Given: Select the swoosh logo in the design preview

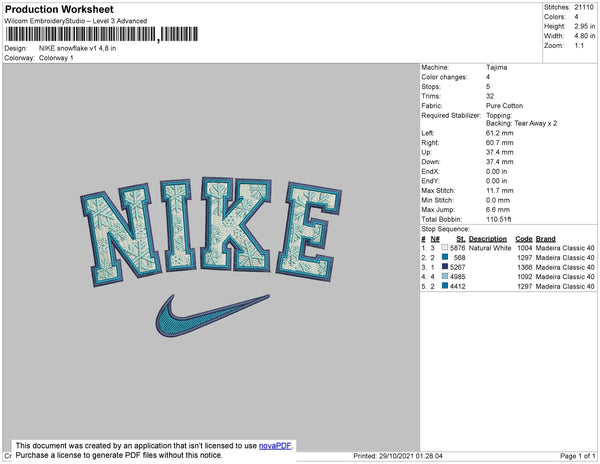Looking at the screenshot, I should [x=212, y=316].
